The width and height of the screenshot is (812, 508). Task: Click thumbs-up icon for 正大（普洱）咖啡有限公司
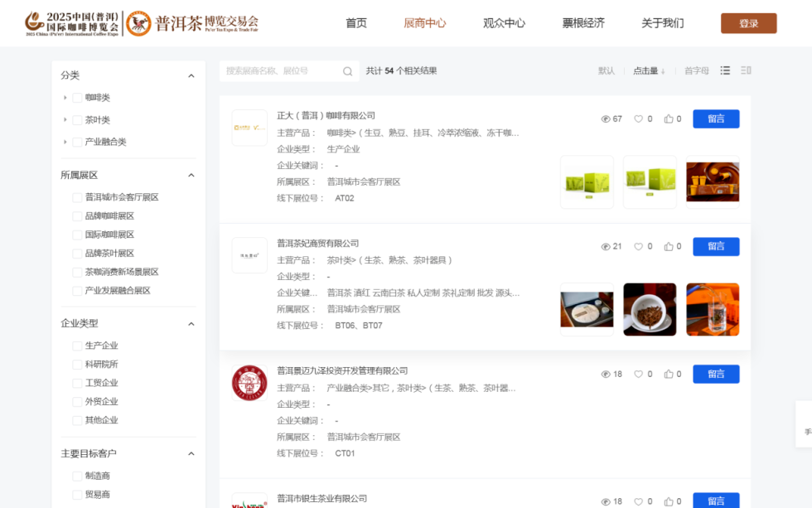669,119
